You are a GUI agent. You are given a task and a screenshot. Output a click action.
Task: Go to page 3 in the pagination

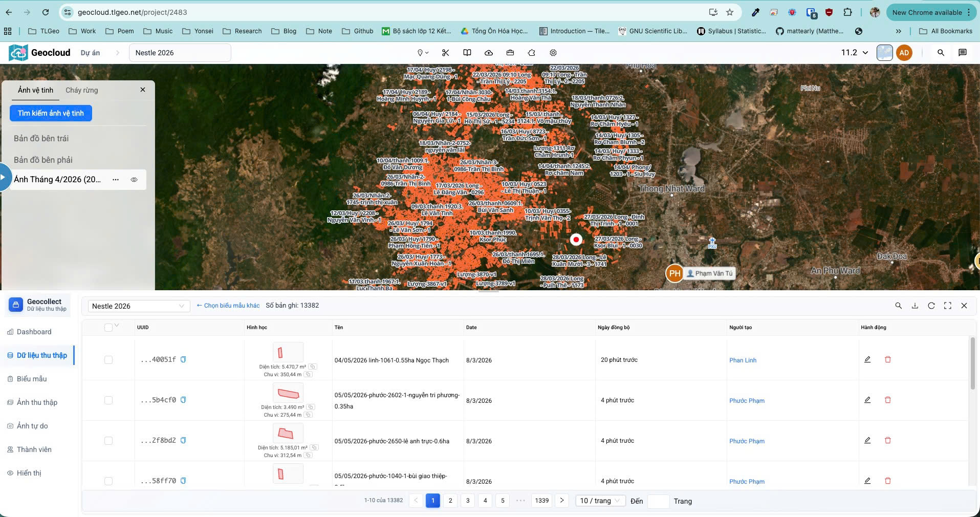click(x=468, y=501)
